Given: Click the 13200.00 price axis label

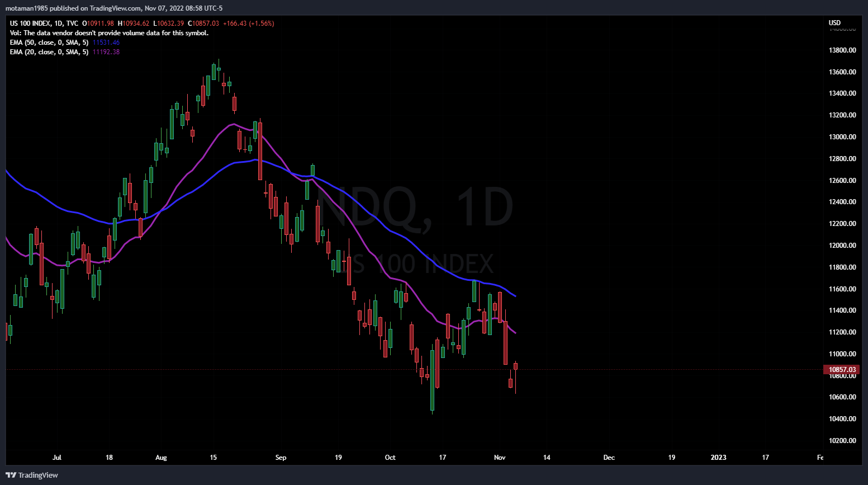Looking at the screenshot, I should tap(842, 115).
